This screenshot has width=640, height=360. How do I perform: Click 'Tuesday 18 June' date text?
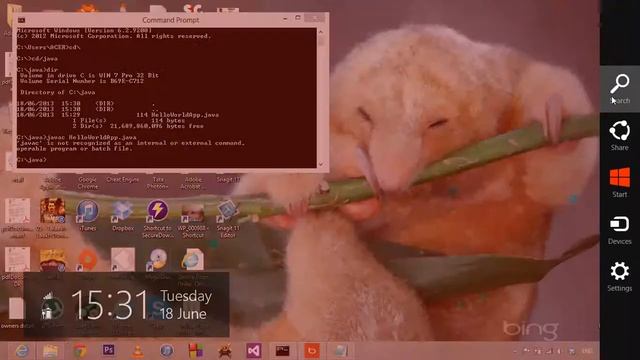point(186,304)
